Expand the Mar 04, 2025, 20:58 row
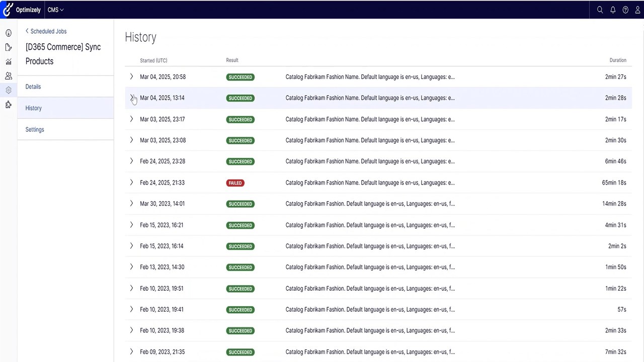This screenshot has width=644, height=362. [x=131, y=77]
